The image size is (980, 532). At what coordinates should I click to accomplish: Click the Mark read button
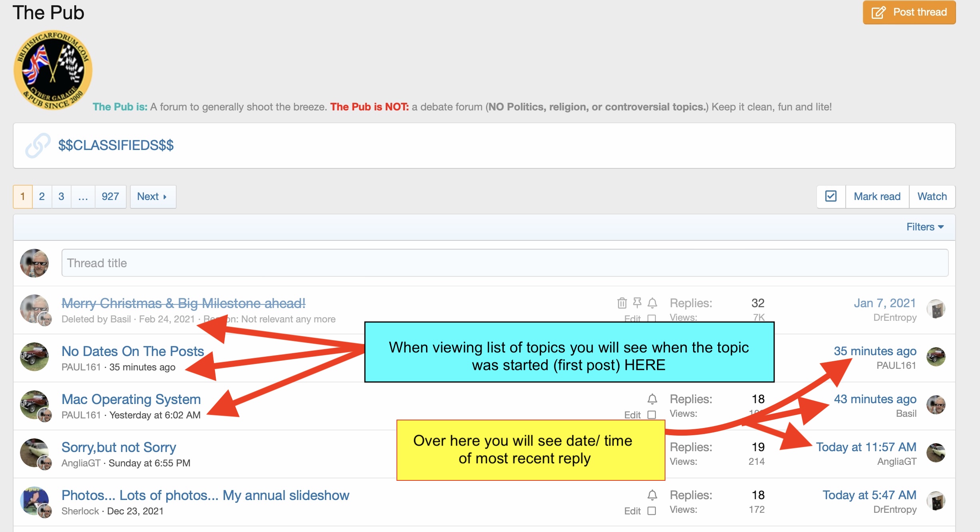pos(877,196)
